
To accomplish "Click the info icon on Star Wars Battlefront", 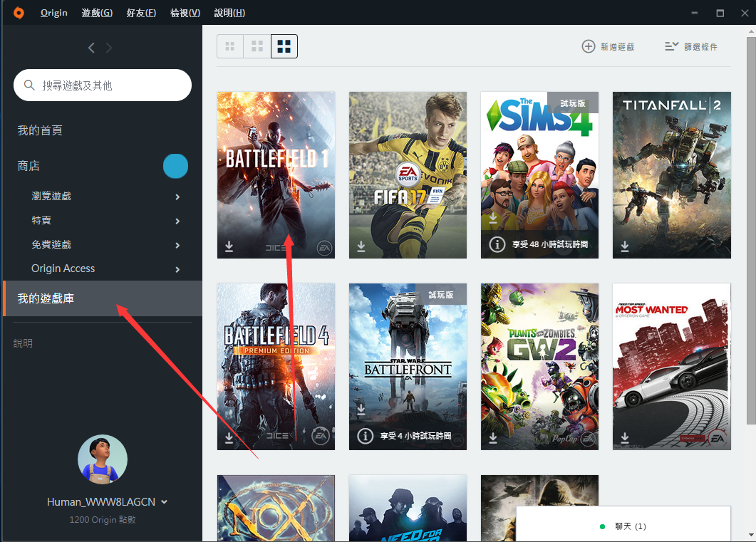I will tap(365, 436).
